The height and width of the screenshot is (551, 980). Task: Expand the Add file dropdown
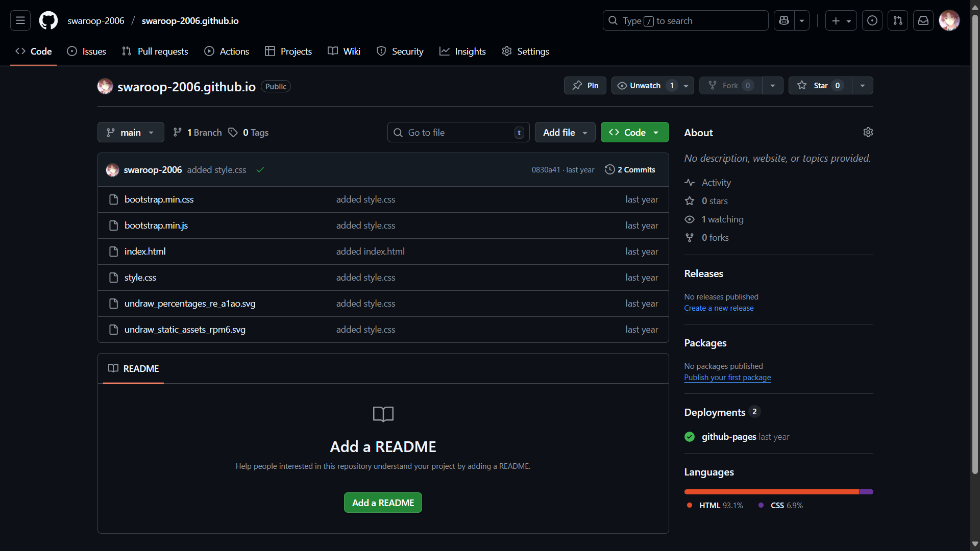click(x=565, y=133)
